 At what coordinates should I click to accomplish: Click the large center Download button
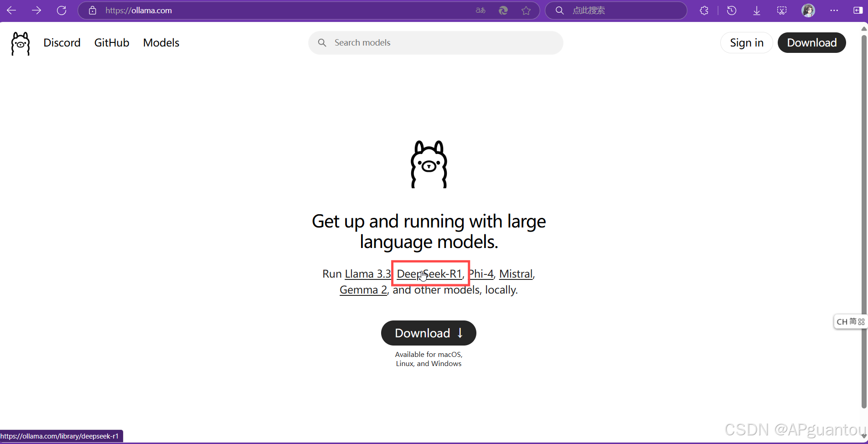click(x=429, y=333)
